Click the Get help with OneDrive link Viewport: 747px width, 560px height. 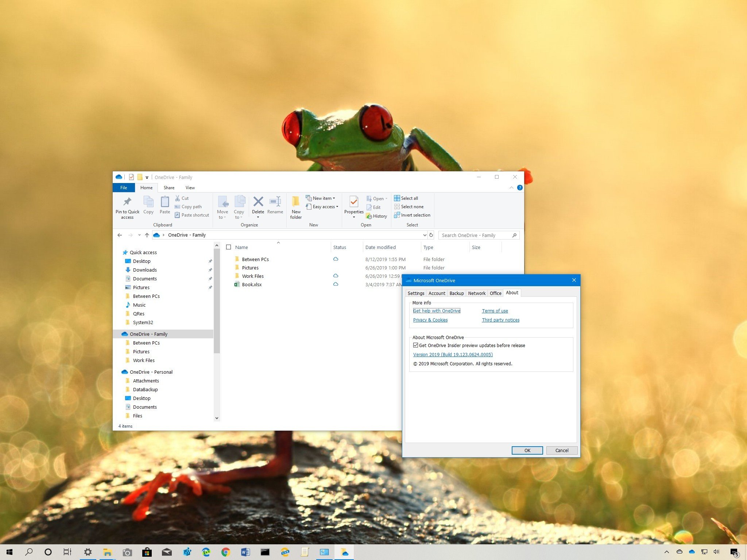pos(437,311)
